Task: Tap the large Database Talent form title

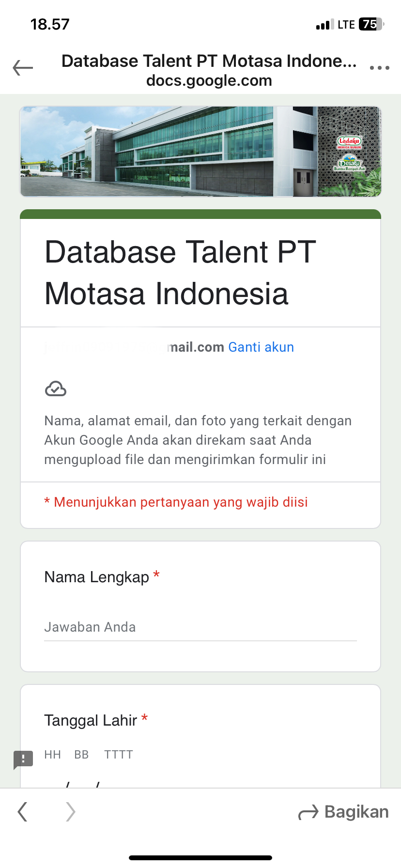Action: 180,273
